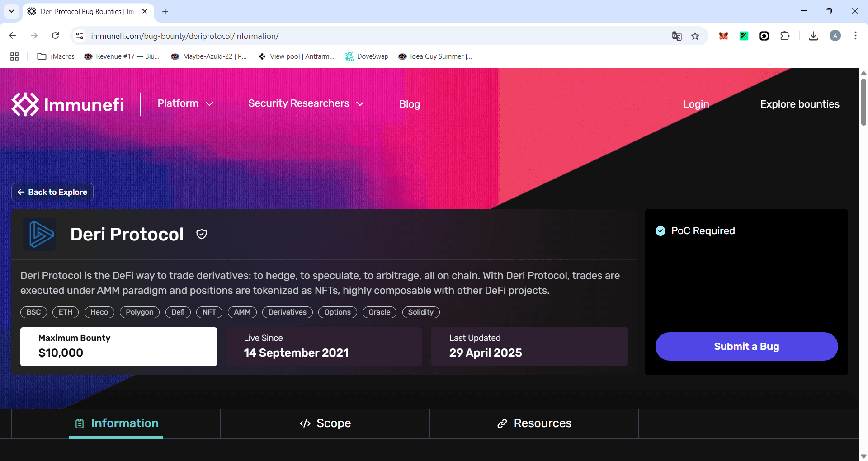Image resolution: width=868 pixels, height=461 pixels.
Task: Select the Heco tag
Action: click(99, 312)
